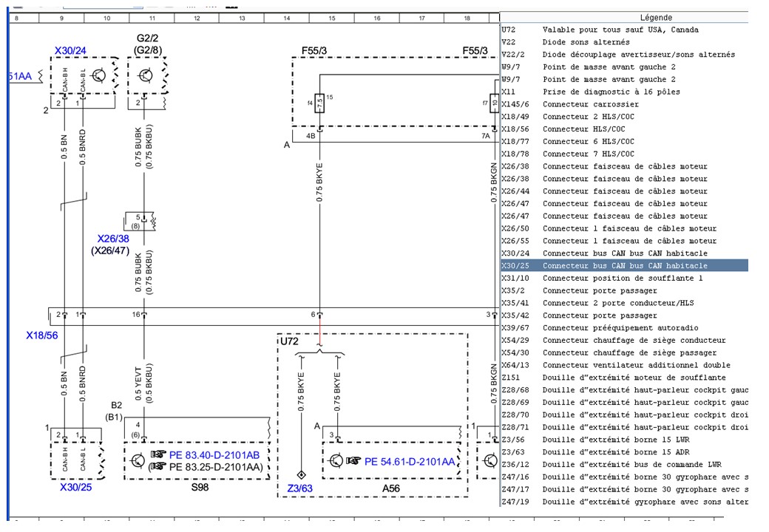Image resolution: width=769 pixels, height=532 pixels.
Task: Click column 15 in the top grid ruler
Action: pyautogui.click(x=332, y=18)
